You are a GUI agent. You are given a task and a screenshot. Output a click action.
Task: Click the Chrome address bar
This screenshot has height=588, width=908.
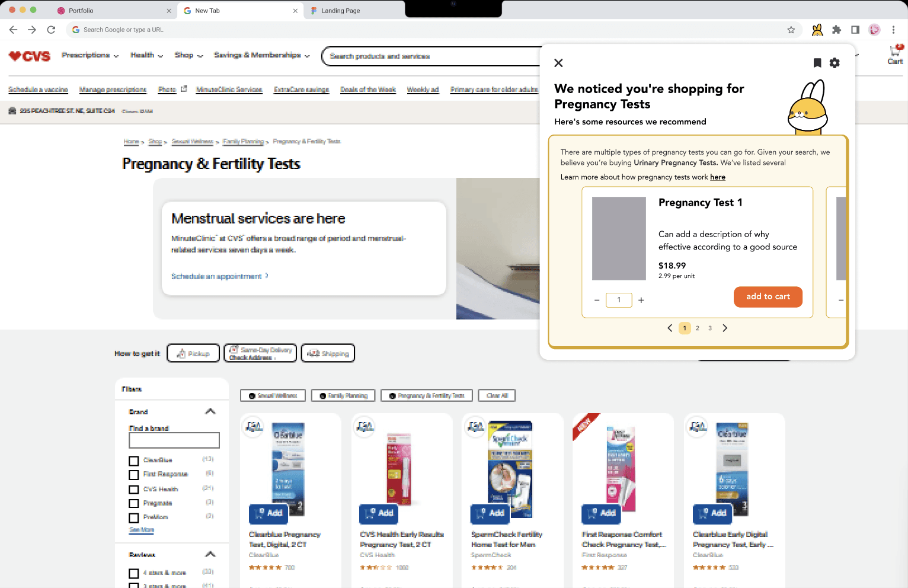click(433, 30)
